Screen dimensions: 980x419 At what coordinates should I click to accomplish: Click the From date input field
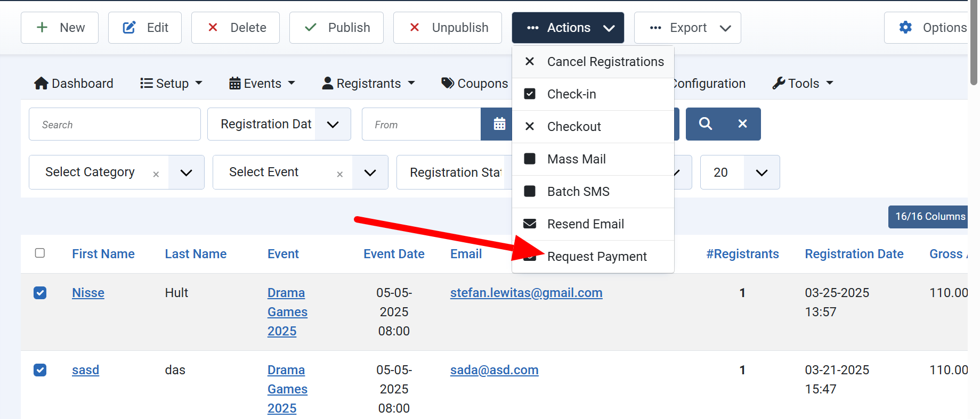point(422,124)
